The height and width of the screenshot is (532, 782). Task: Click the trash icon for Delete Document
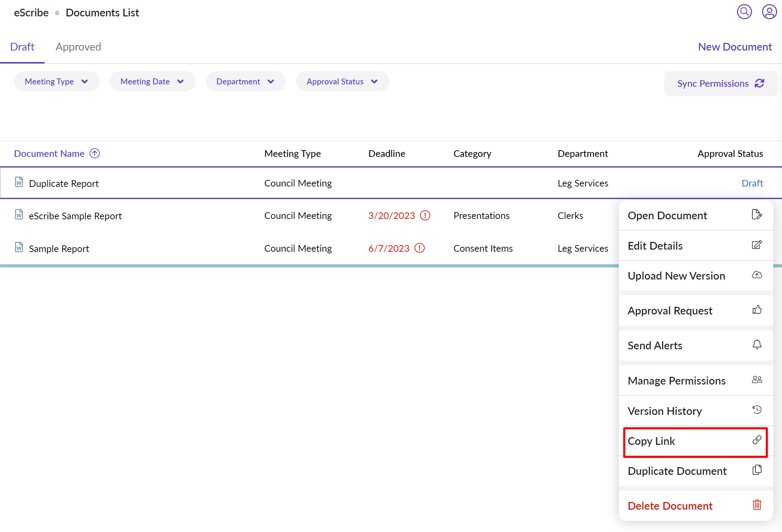757,505
